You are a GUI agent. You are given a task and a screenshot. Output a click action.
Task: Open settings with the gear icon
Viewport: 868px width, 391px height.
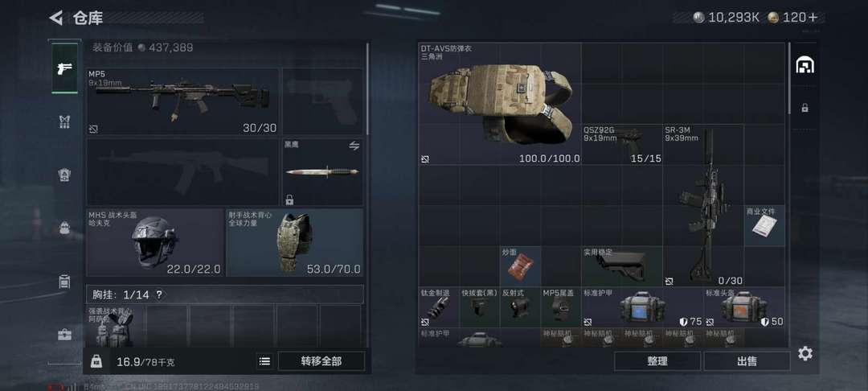tap(805, 353)
